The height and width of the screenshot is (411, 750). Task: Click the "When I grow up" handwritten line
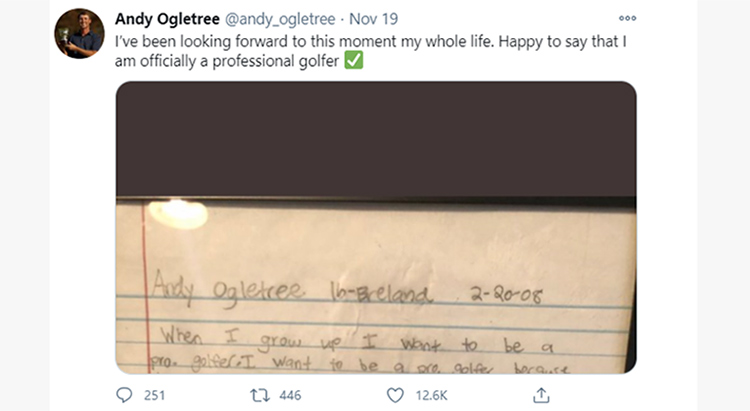click(356, 342)
